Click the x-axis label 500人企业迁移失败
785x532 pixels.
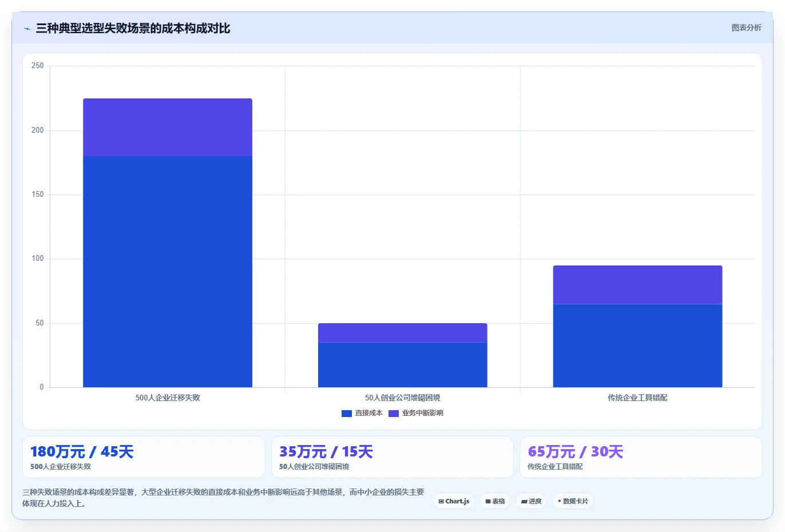pos(168,398)
